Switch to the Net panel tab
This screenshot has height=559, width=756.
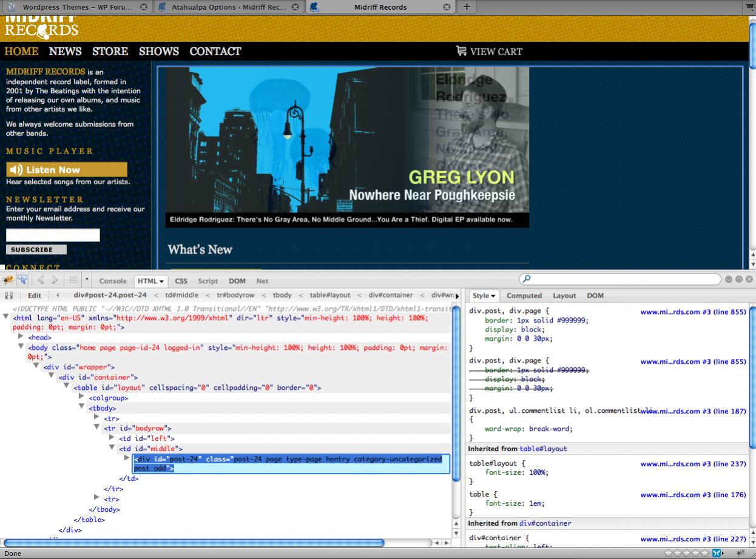tap(262, 281)
